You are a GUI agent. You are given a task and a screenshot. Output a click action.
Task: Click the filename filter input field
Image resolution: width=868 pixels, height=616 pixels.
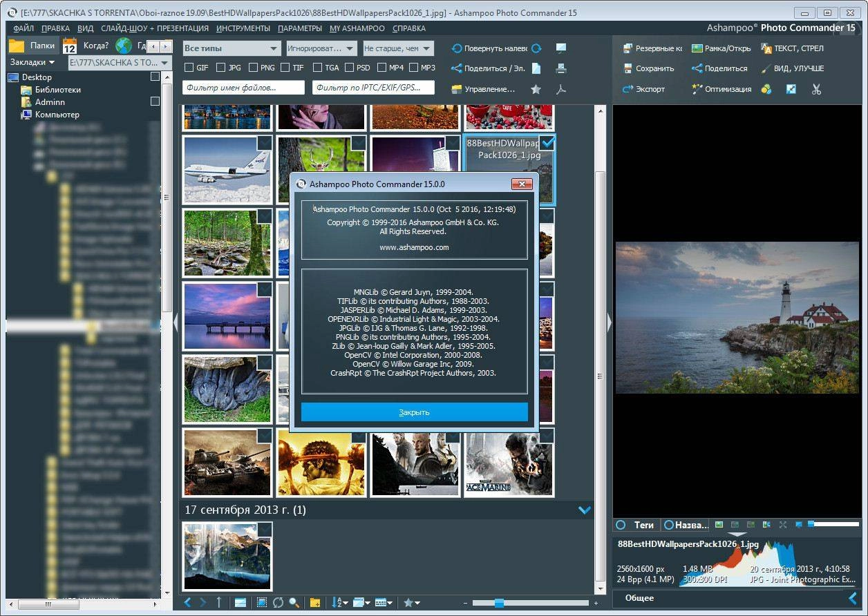click(243, 88)
